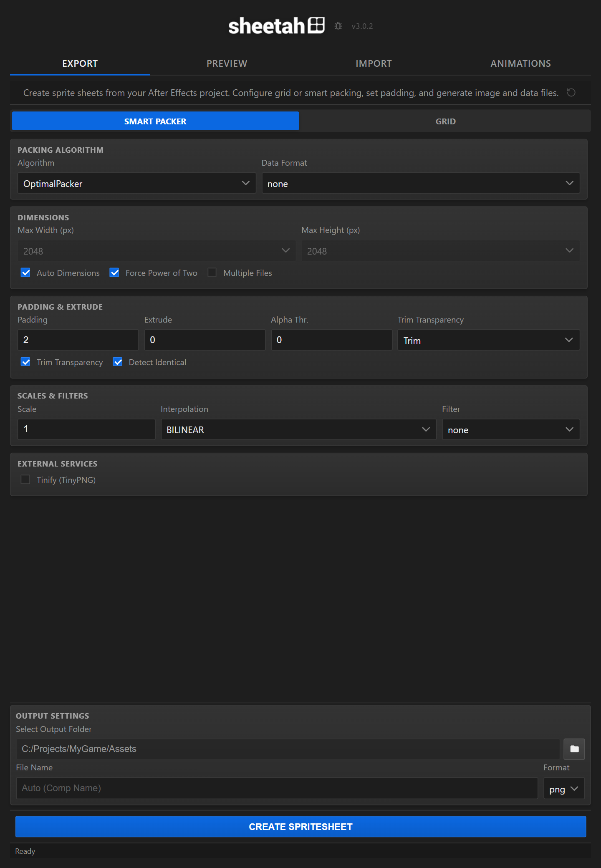601x868 pixels.
Task: Switch to the Export tab
Action: (x=80, y=63)
